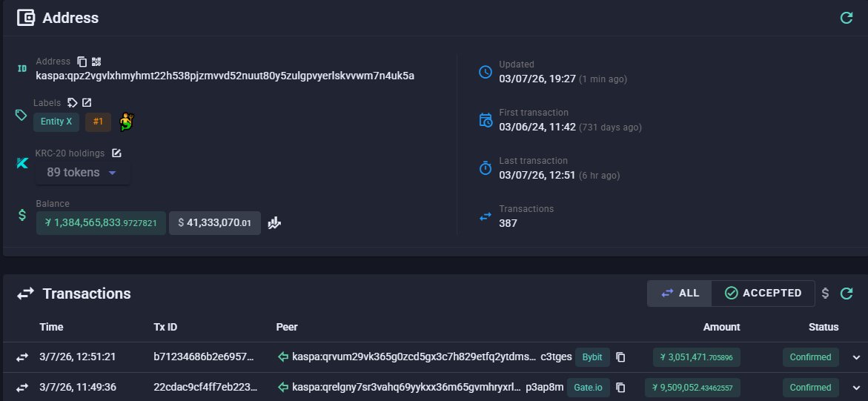Click the 9,509,052 amount
This screenshot has height=401, width=868.
pyautogui.click(x=692, y=387)
